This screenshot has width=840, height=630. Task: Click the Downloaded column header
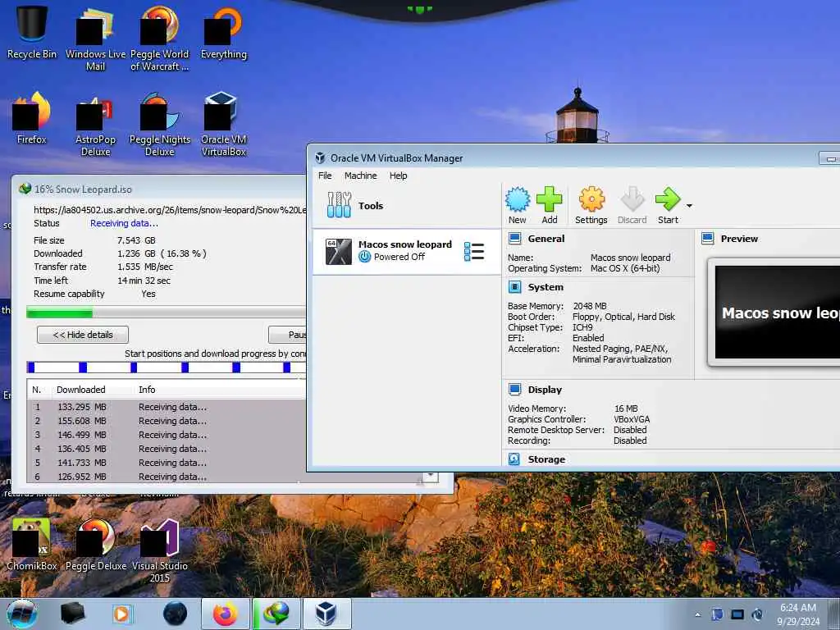click(x=81, y=390)
